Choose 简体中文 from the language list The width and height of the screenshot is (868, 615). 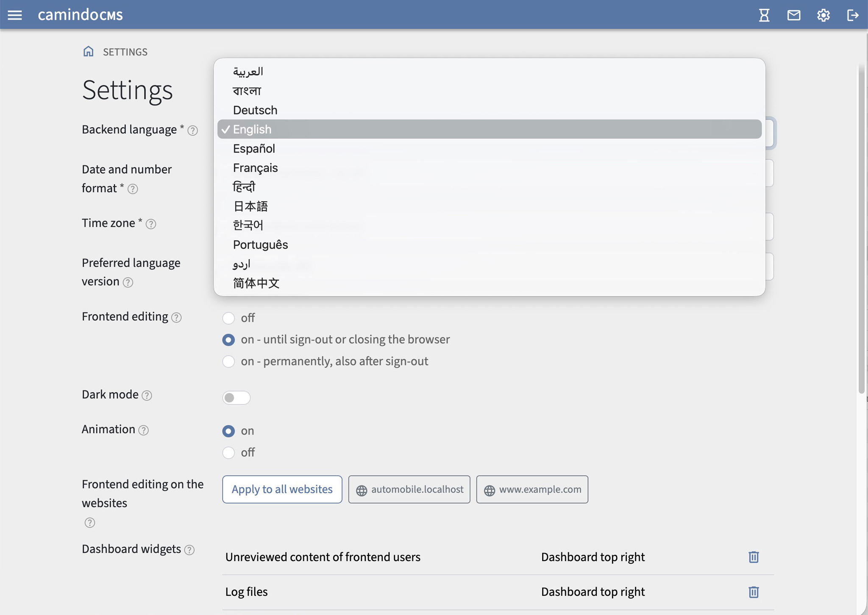click(x=489, y=283)
